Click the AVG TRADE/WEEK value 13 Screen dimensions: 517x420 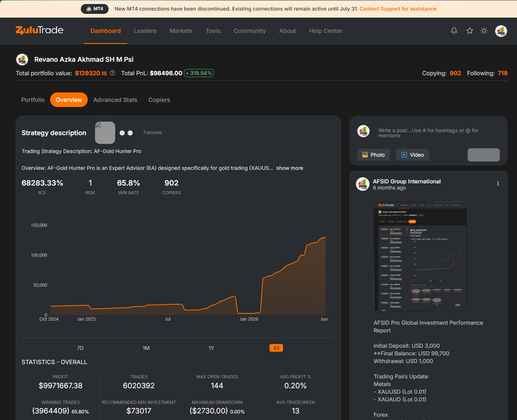pyautogui.click(x=295, y=411)
